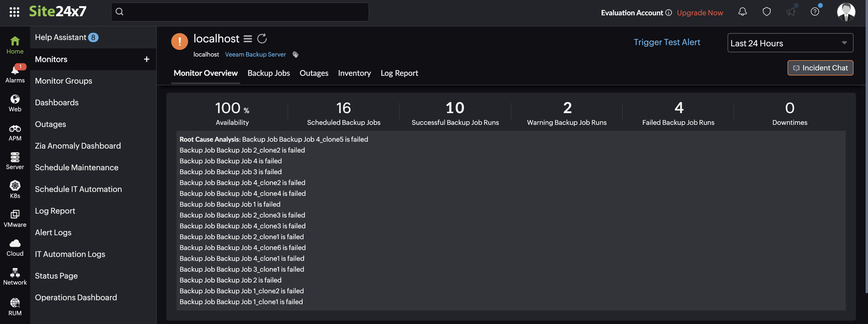
Task: Open the Last 24 Hours dropdown
Action: point(790,43)
